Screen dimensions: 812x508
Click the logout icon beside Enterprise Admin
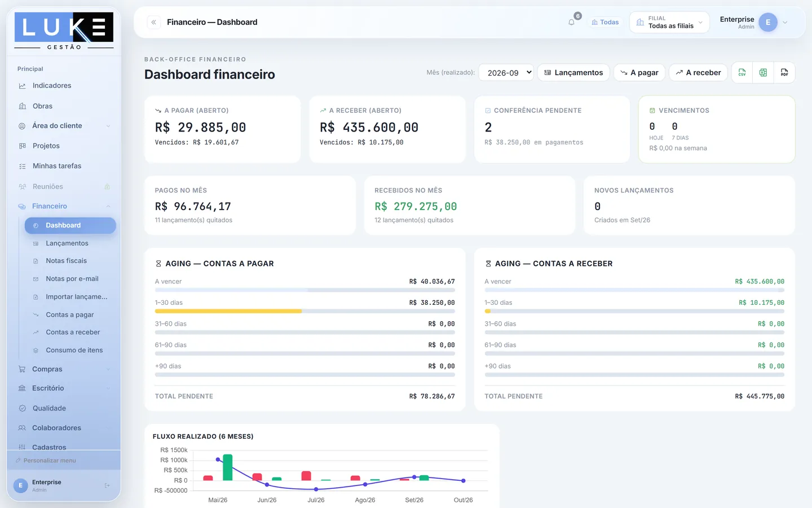click(107, 485)
